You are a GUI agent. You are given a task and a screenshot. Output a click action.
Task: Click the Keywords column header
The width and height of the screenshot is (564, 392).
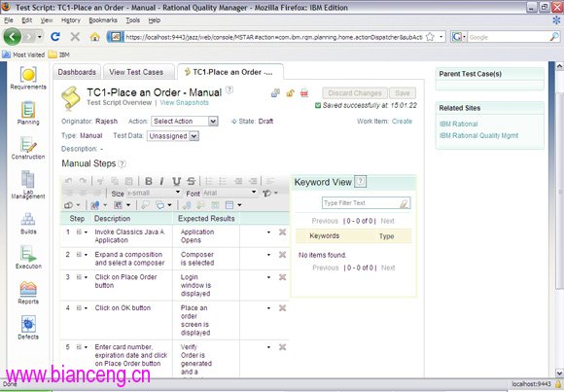325,236
